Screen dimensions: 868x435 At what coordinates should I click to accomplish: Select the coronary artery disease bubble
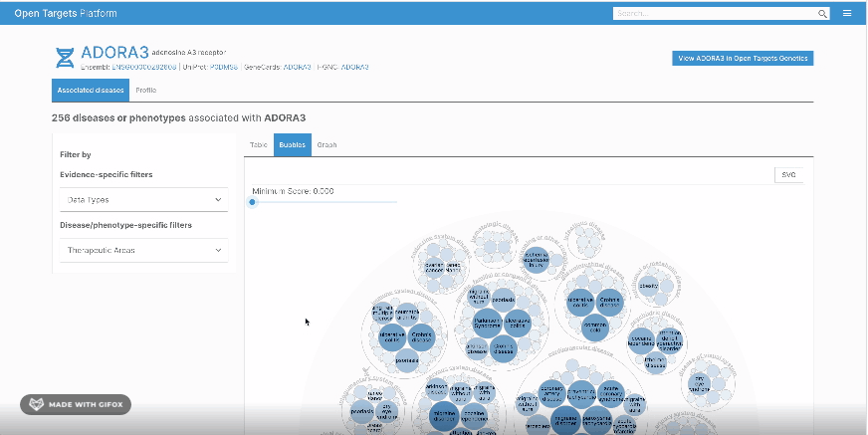(x=551, y=393)
